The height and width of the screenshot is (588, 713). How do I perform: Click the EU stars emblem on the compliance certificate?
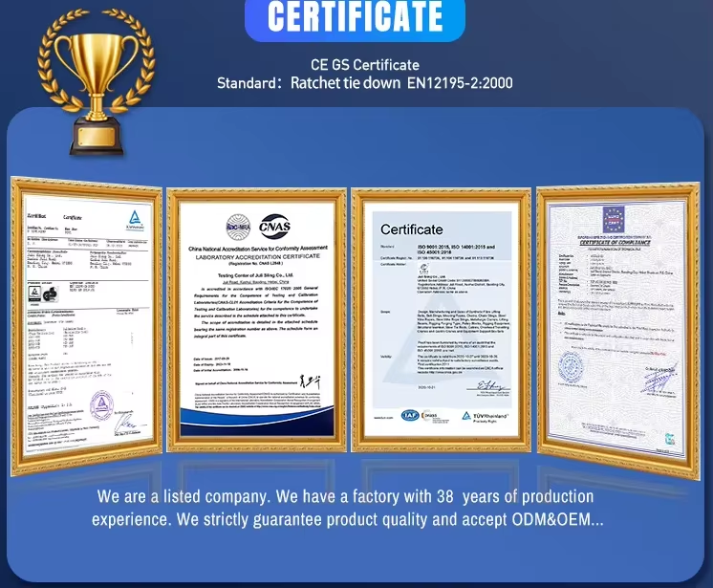coord(614,219)
